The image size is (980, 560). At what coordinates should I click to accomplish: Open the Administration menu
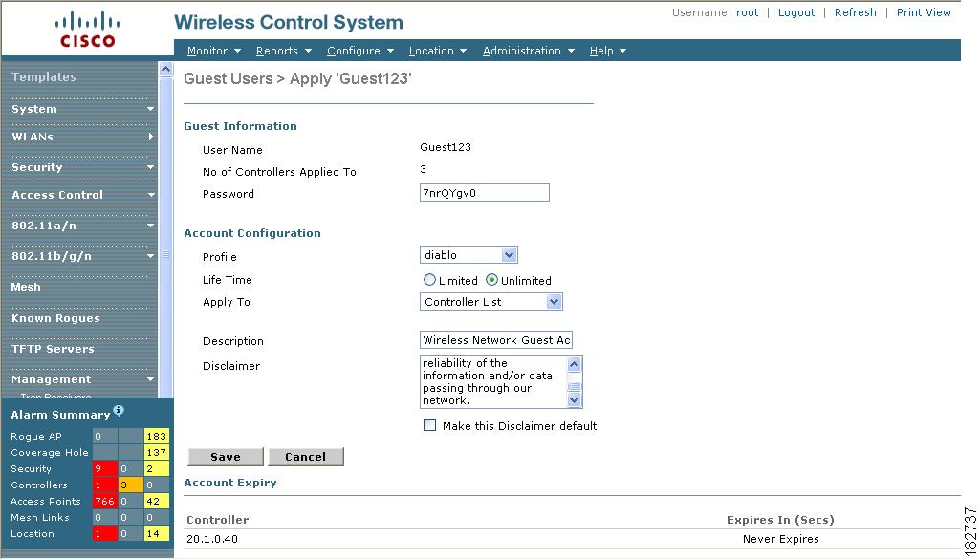[522, 51]
